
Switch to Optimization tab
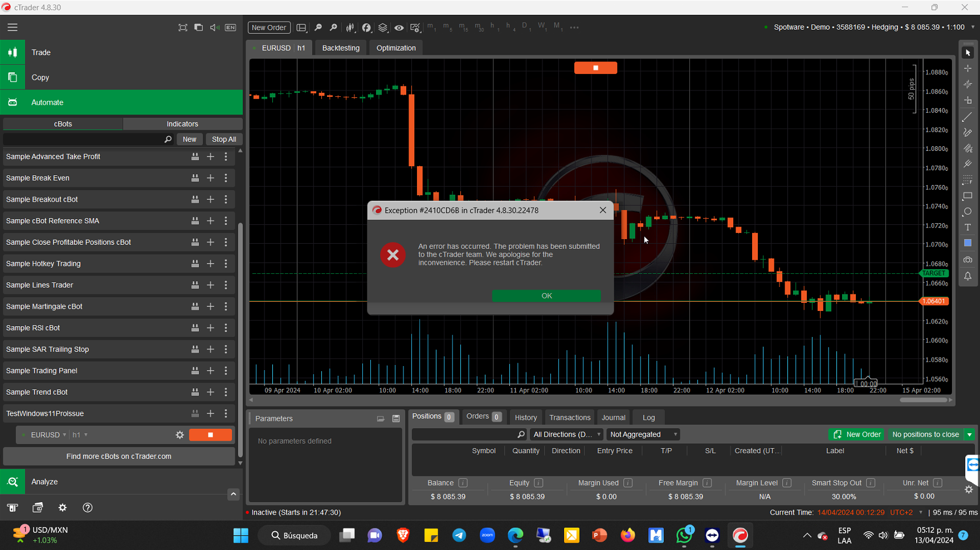pos(396,48)
